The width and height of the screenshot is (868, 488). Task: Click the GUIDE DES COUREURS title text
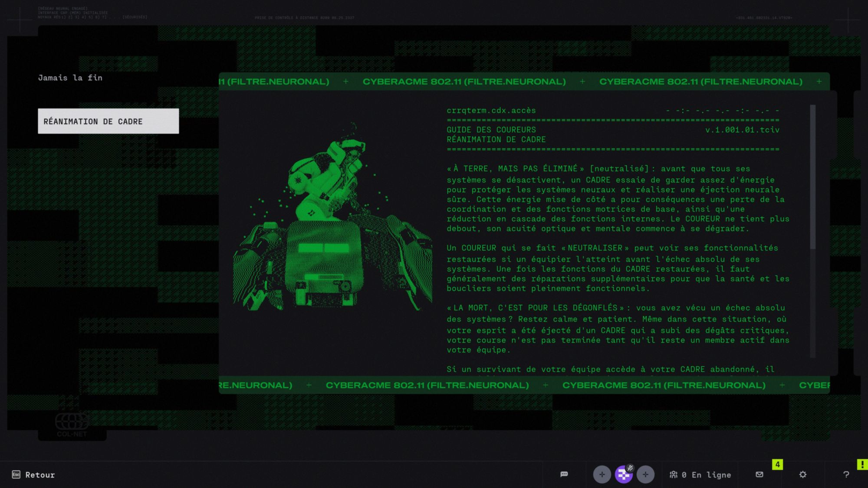click(491, 130)
